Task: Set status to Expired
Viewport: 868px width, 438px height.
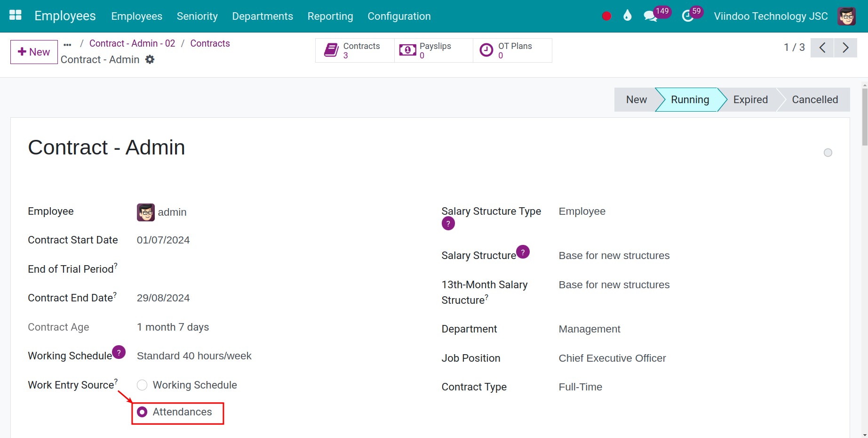Action: pos(750,100)
